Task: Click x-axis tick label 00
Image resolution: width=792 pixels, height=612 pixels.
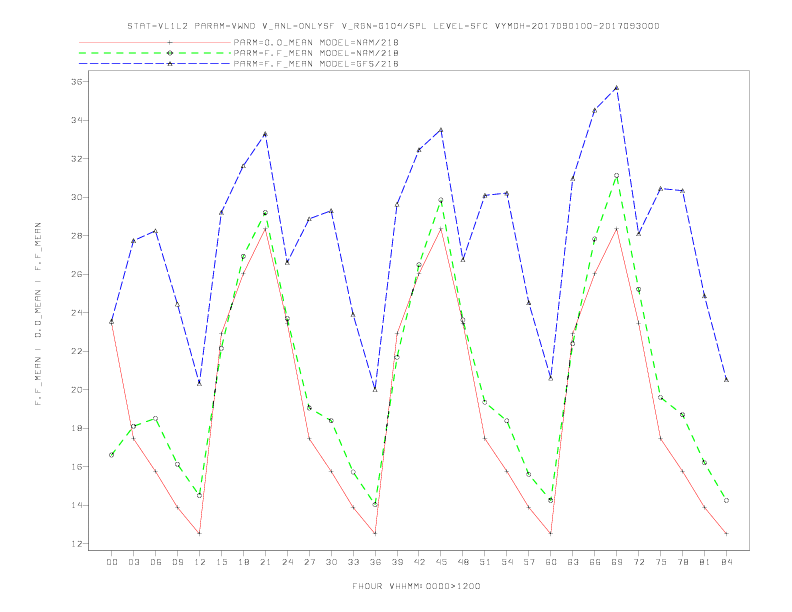Action: (x=112, y=562)
